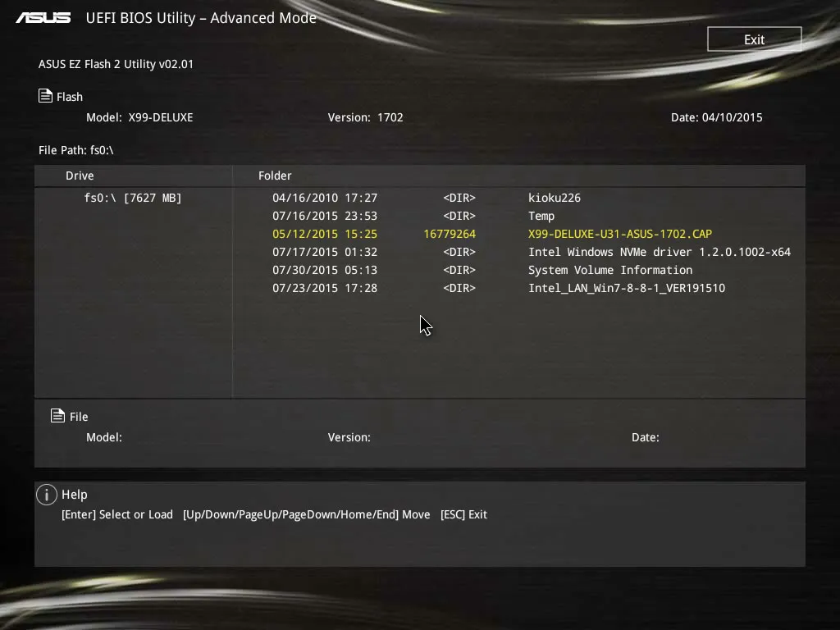Click the [ESC] Exit help hint

[463, 514]
